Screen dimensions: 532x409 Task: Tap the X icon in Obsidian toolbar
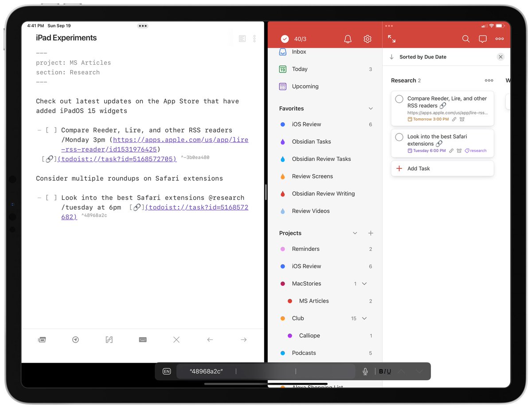176,339
